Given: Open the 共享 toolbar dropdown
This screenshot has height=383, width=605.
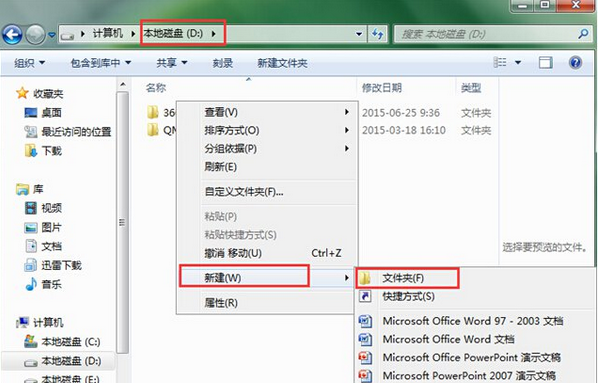Looking at the screenshot, I should (x=172, y=62).
